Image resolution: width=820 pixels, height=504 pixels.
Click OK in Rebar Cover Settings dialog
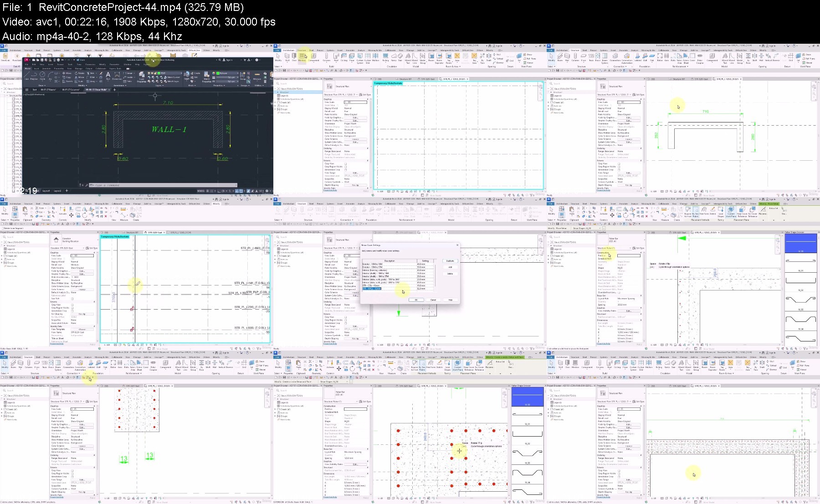416,300
